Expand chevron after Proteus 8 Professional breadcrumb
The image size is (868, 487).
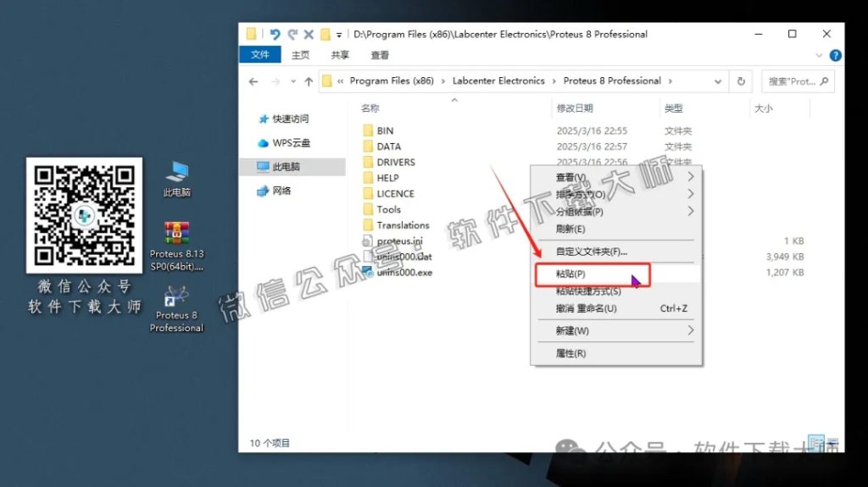670,81
